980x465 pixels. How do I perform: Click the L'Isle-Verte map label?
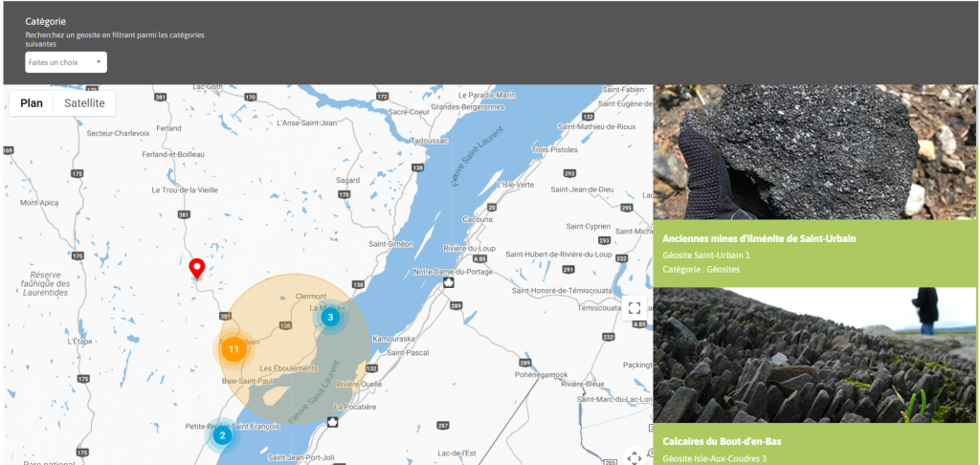(x=516, y=185)
